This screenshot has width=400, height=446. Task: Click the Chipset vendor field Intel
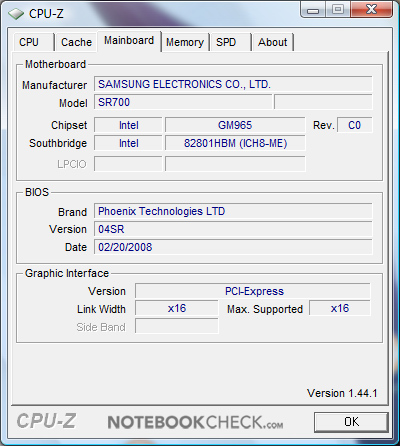tap(128, 125)
